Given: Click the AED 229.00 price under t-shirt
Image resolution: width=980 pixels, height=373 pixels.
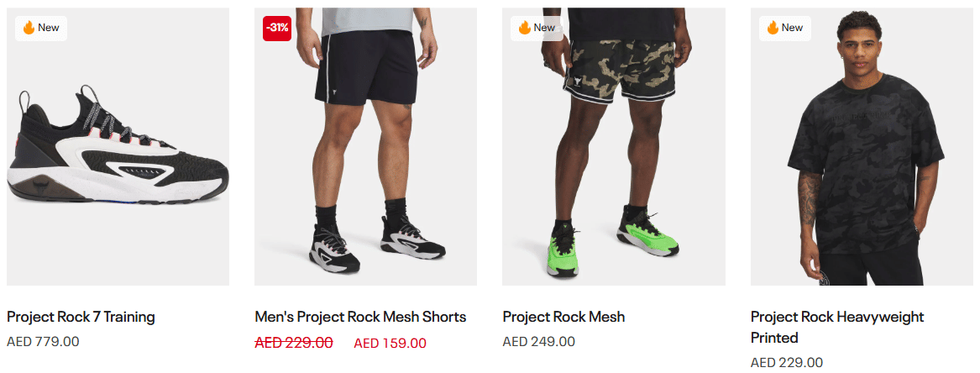Looking at the screenshot, I should (787, 362).
